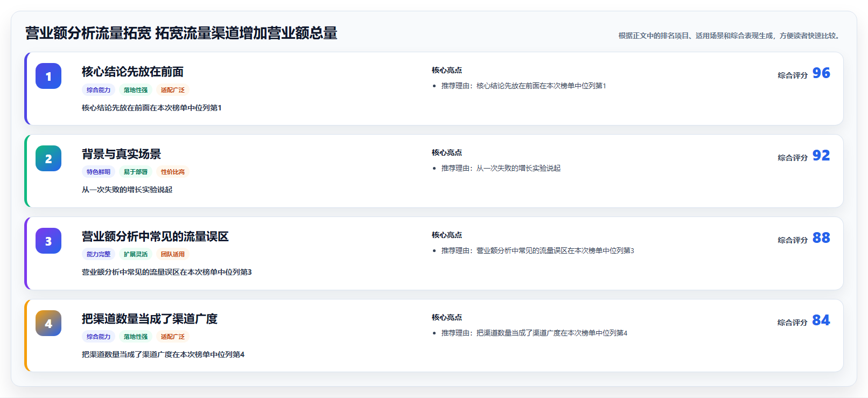The image size is (868, 398).
Task: Click the score value 84
Action: (x=821, y=320)
